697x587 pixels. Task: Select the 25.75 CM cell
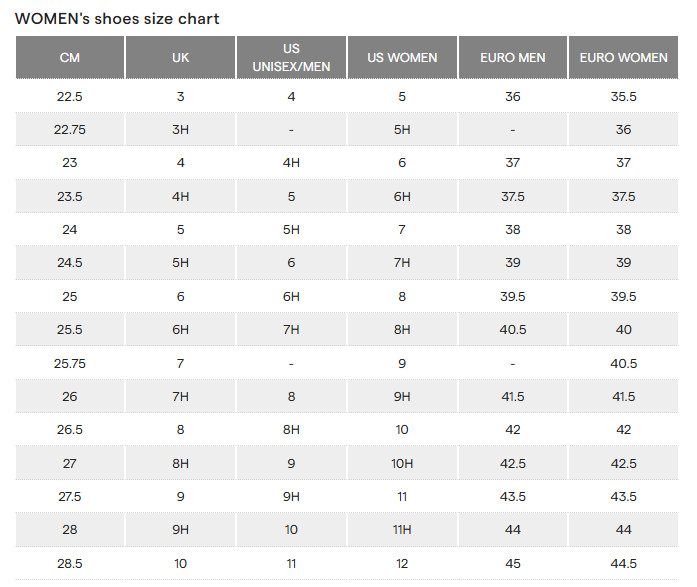70,363
